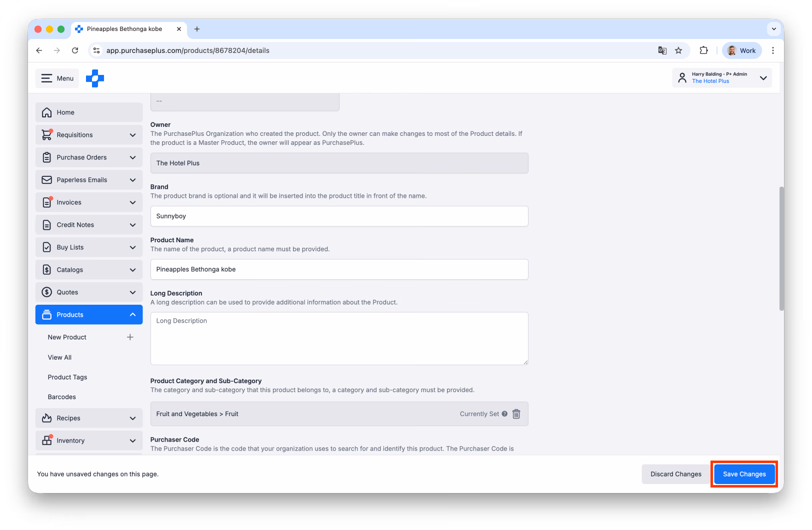Open the Harry Balding account dropdown
The image size is (812, 530).
coord(722,78)
